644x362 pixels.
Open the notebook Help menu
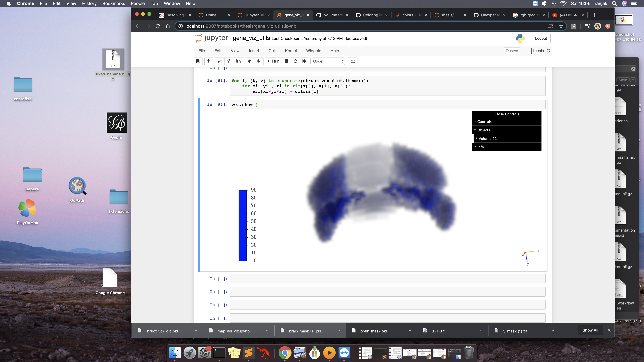(x=335, y=51)
